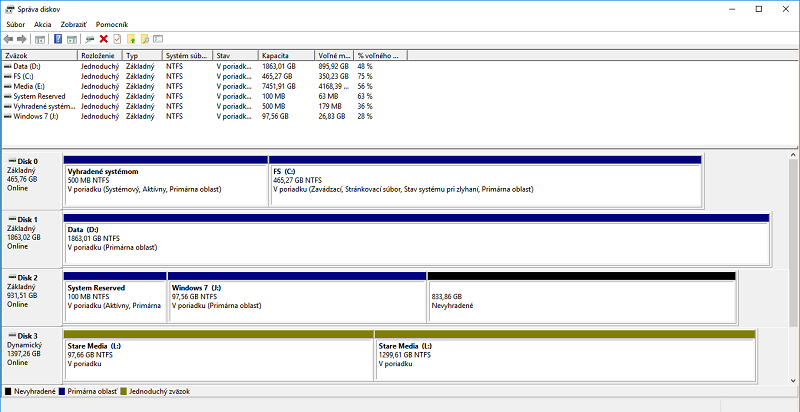Screen dimensions: 800x412
Task: Sort by the Systém súb... column header
Action: coord(188,56)
